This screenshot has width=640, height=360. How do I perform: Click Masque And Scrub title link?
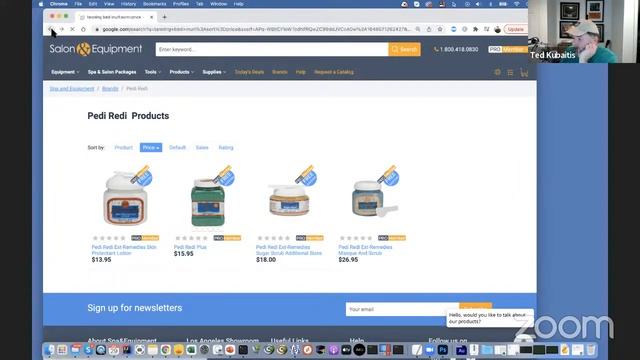point(365,250)
